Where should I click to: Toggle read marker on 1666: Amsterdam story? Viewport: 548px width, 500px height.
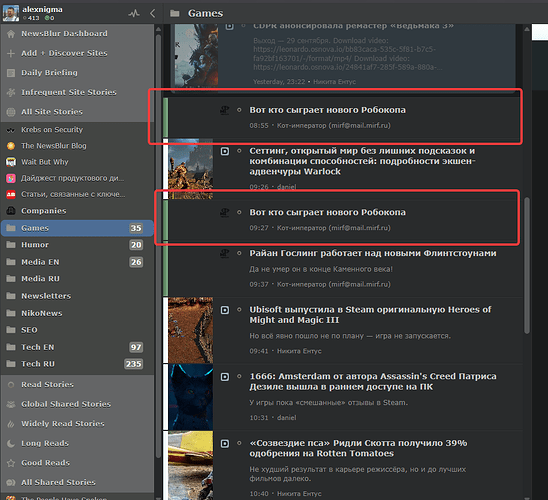click(x=239, y=376)
